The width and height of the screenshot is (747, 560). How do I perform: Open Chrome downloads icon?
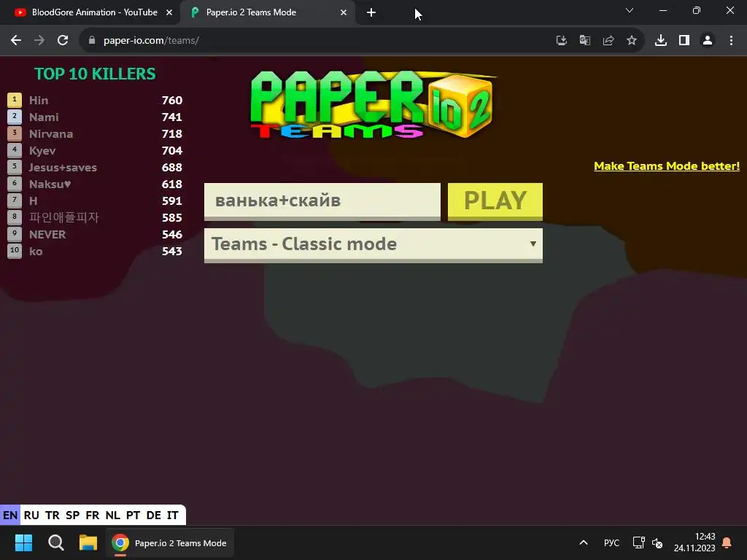pos(660,41)
